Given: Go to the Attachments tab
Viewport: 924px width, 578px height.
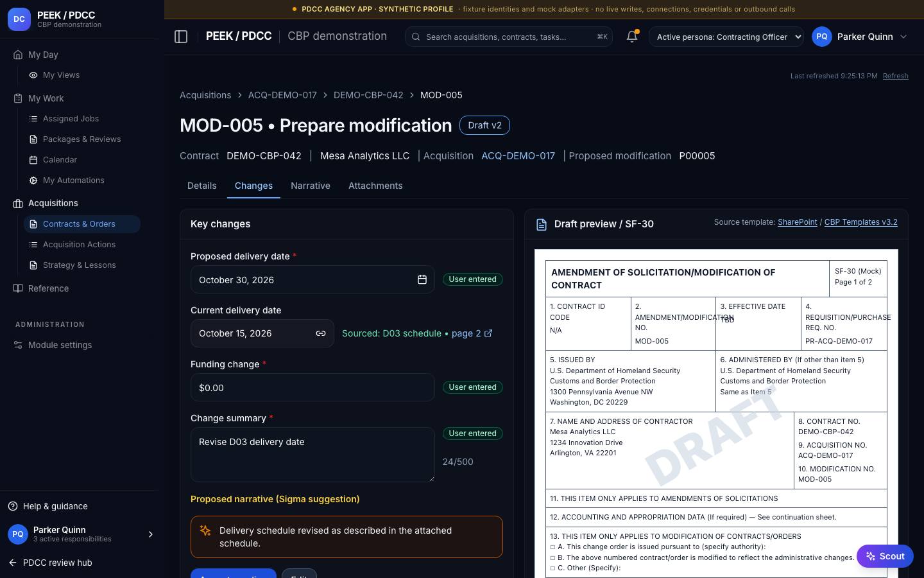Looking at the screenshot, I should 375,186.
